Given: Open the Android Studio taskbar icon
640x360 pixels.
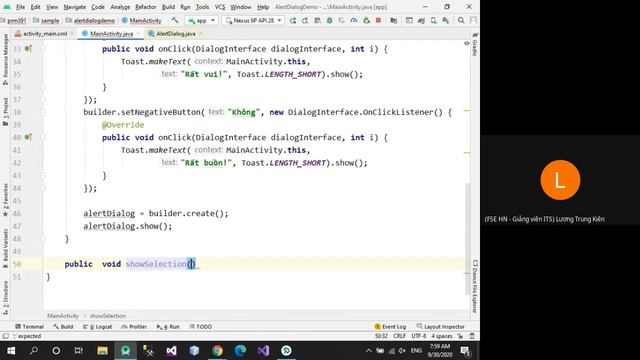Looking at the screenshot, I should pos(125,351).
